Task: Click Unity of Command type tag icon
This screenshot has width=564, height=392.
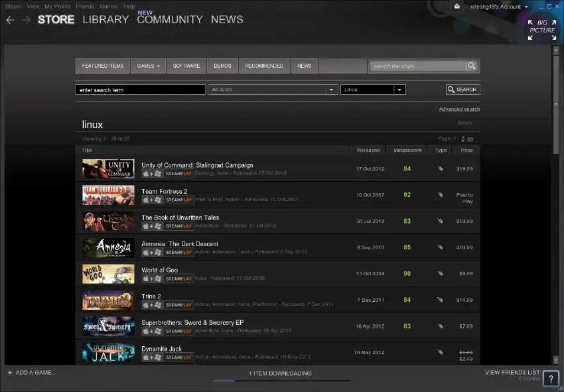Action: point(440,168)
